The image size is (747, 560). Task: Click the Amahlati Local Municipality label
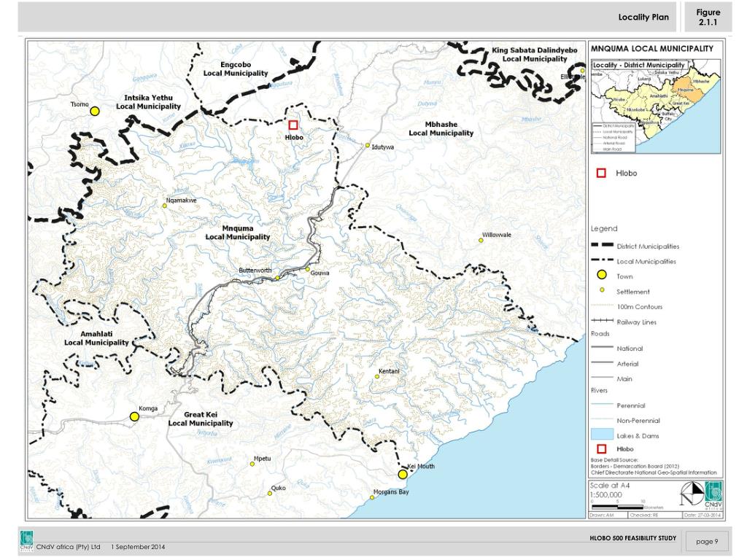click(x=97, y=338)
